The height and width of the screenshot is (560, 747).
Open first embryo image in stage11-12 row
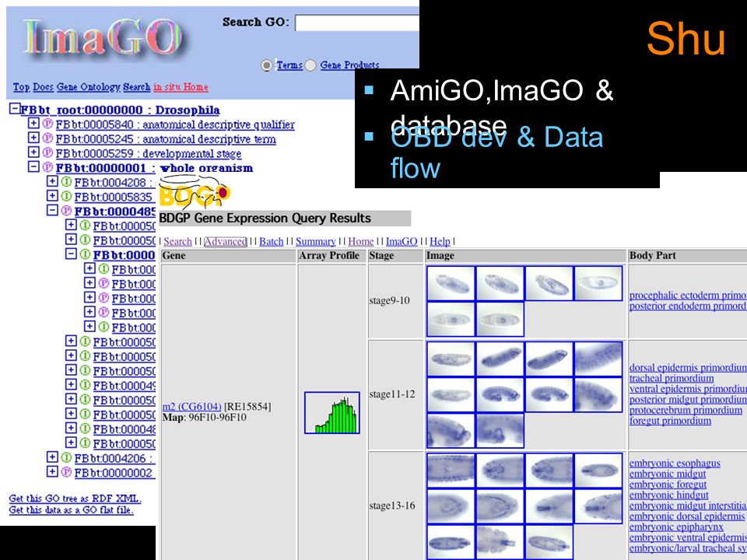(x=451, y=359)
